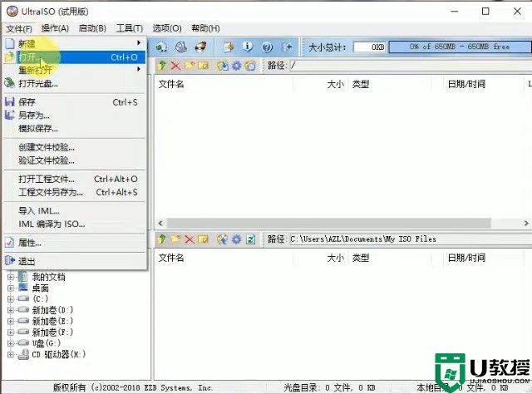Open the 工具(T) menu
This screenshot has height=394, width=532.
pos(130,28)
